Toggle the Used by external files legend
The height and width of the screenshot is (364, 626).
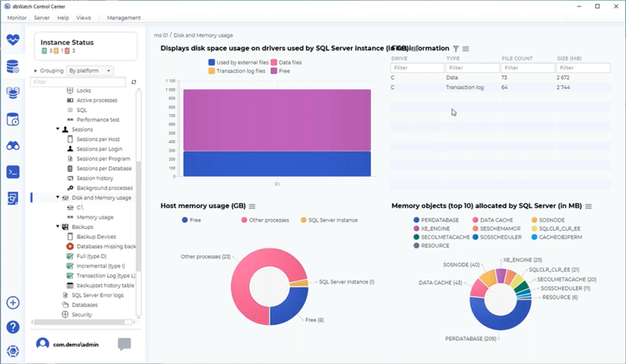pos(239,63)
